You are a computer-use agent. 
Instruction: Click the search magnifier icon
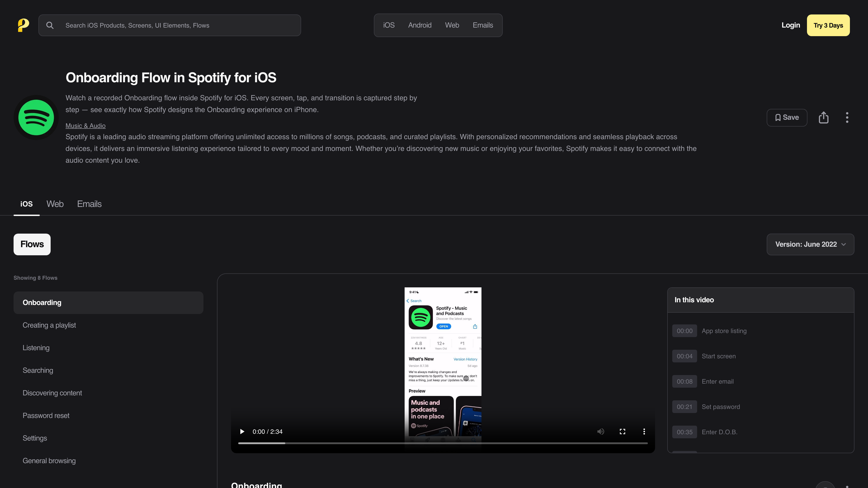pos(50,25)
